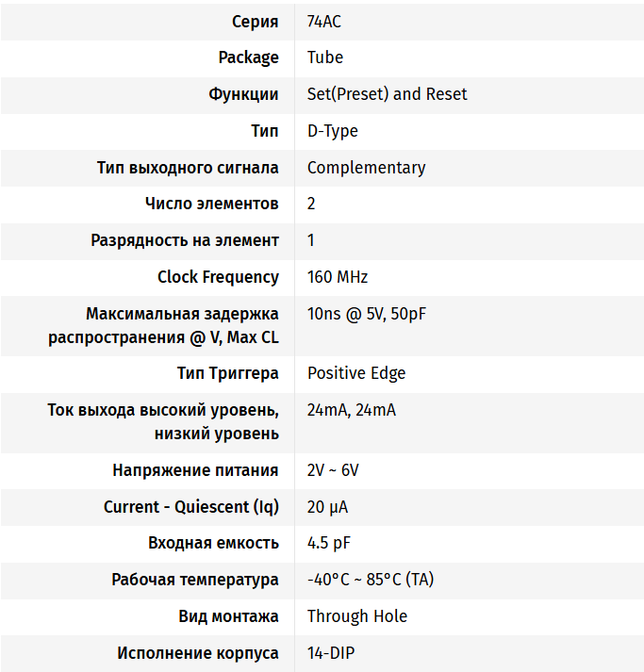Select the Package label cell
This screenshot has height=672, width=644.
coord(248,57)
